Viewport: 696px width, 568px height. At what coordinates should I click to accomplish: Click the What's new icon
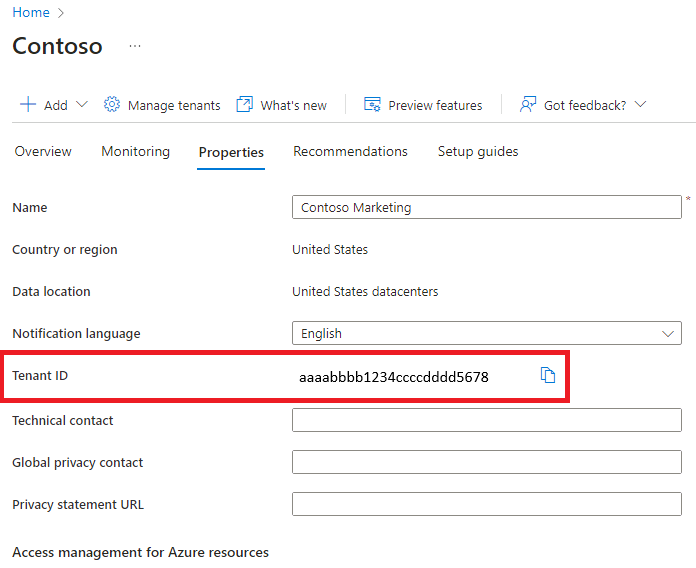(x=244, y=105)
